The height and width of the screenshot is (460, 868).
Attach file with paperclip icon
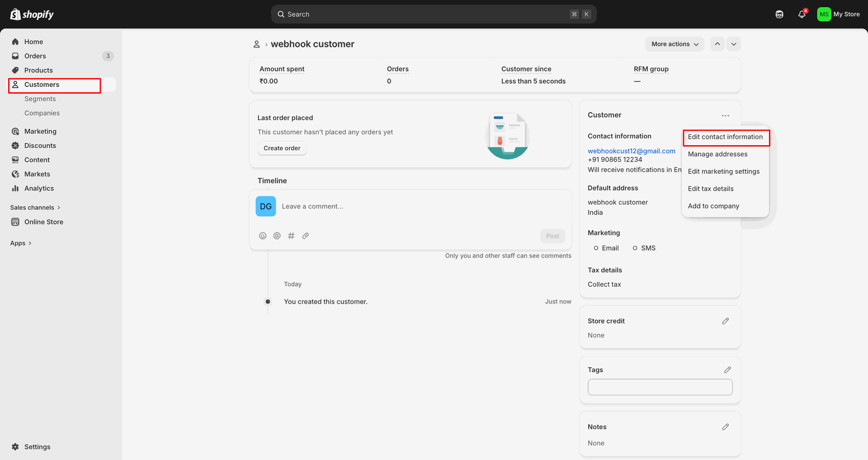point(306,236)
